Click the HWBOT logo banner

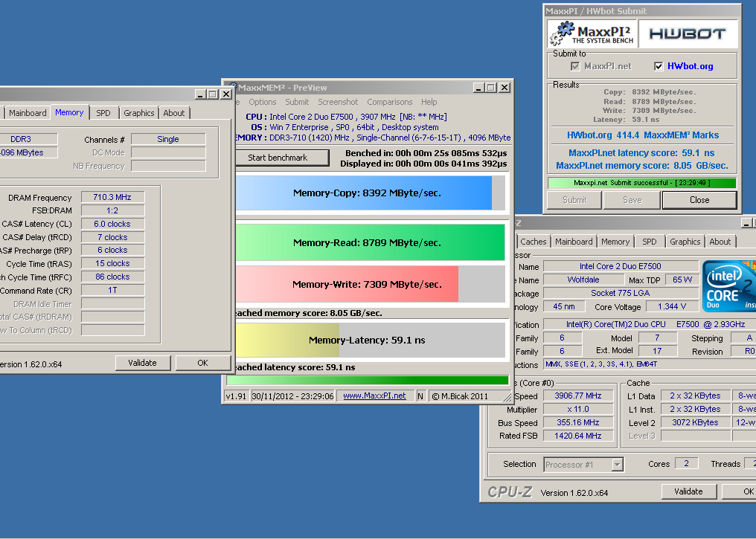(x=688, y=33)
